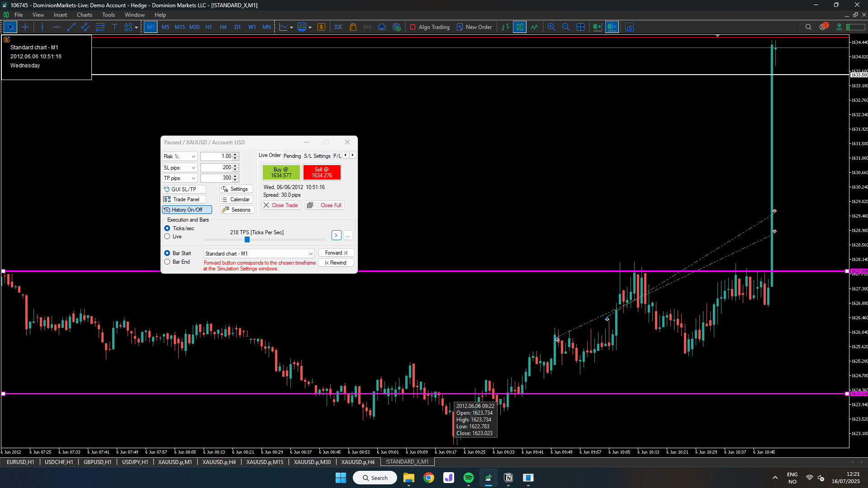The width and height of the screenshot is (868, 488).
Task: Increase the SL pips value stepper
Action: click(x=235, y=166)
